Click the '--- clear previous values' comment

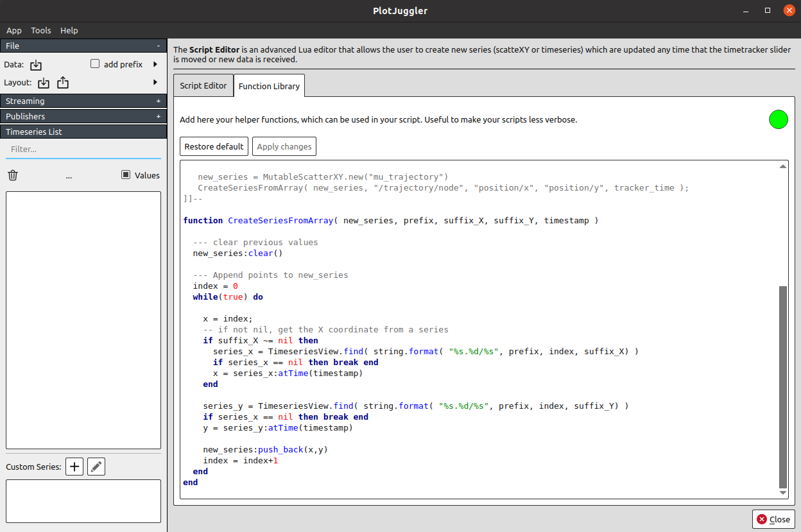pos(255,242)
